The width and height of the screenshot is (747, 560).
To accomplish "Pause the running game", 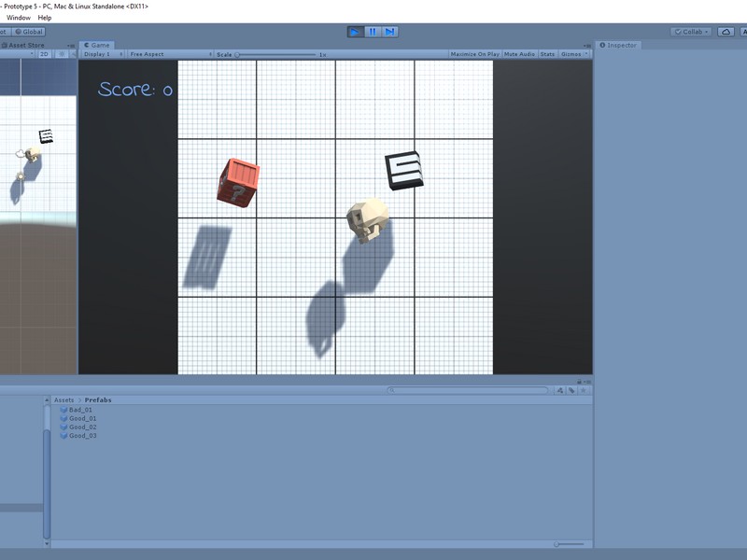I will click(x=373, y=32).
